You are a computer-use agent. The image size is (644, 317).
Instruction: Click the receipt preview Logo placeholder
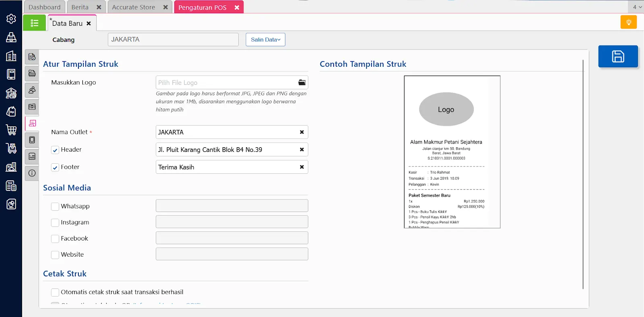[446, 109]
